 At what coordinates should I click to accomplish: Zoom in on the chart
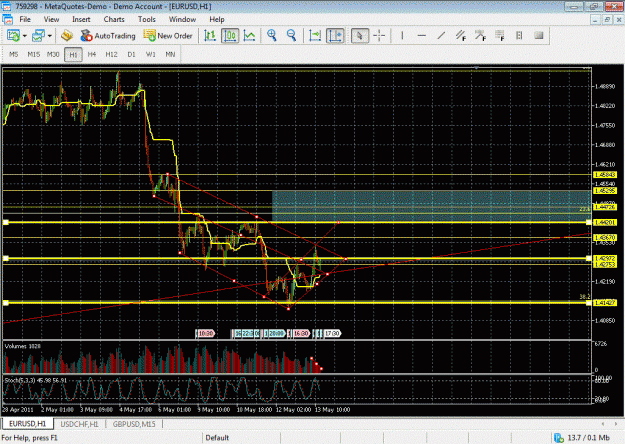coord(272,35)
